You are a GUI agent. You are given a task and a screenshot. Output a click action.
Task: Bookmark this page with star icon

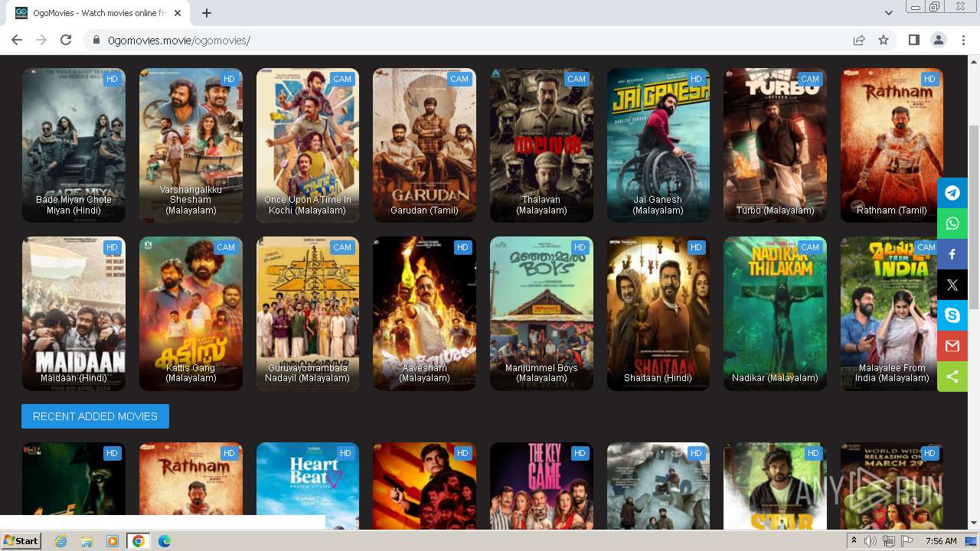884,40
